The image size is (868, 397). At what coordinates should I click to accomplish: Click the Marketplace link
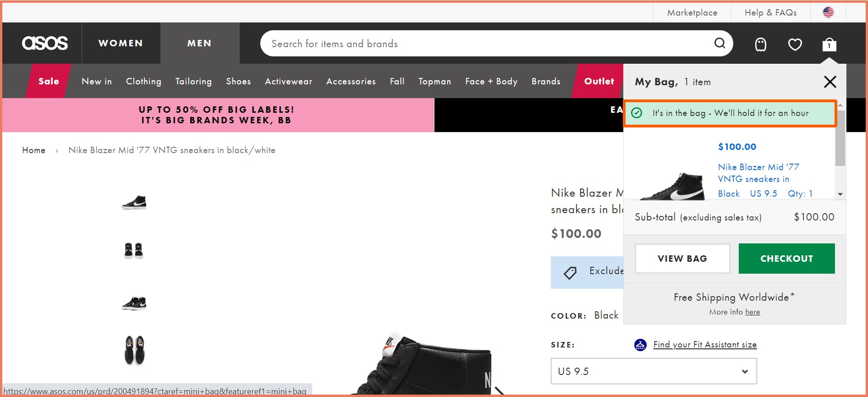coord(692,12)
